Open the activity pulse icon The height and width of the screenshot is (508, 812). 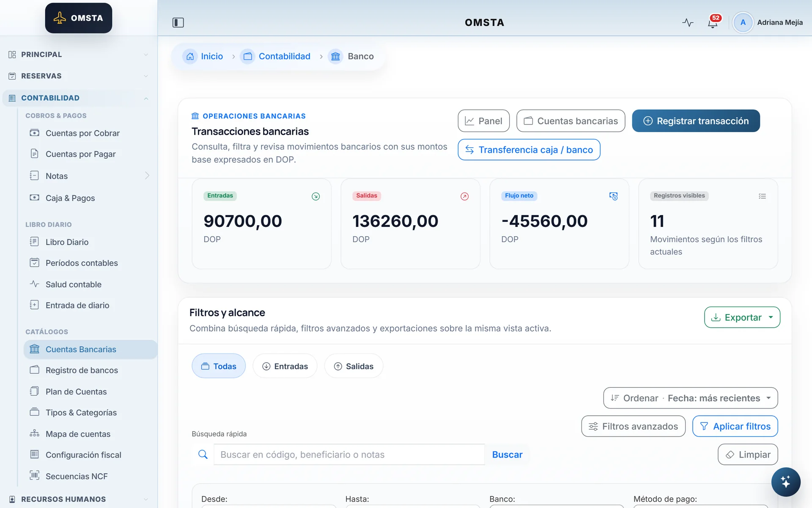(688, 22)
